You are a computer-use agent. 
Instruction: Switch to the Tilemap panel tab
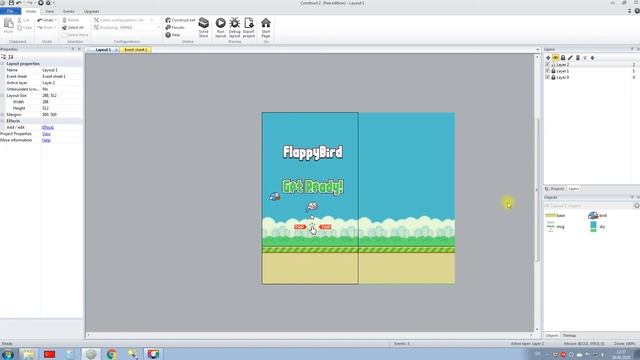(x=569, y=336)
